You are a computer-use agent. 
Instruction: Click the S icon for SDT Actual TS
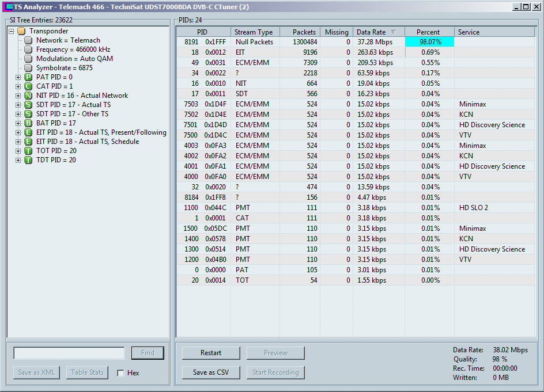[x=28, y=105]
